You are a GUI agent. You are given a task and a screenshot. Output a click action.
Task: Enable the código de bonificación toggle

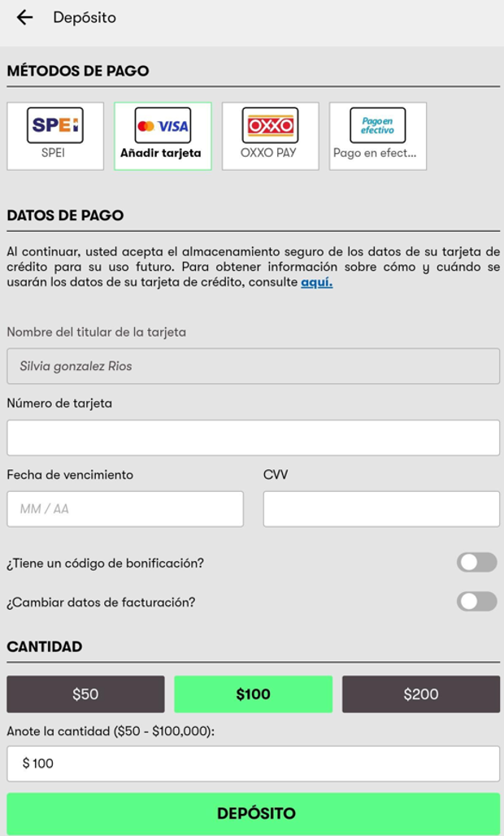476,562
